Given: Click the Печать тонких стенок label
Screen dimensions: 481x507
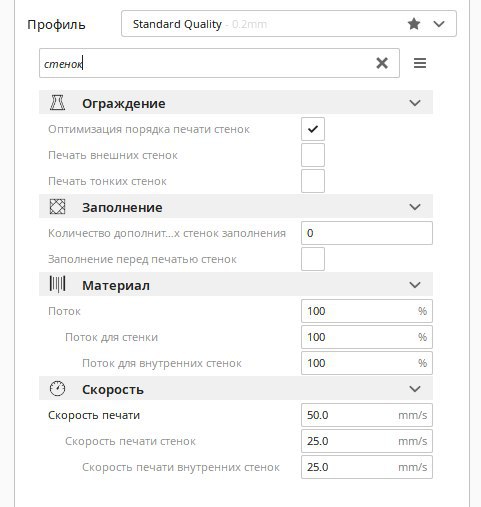Looking at the screenshot, I should tap(107, 181).
